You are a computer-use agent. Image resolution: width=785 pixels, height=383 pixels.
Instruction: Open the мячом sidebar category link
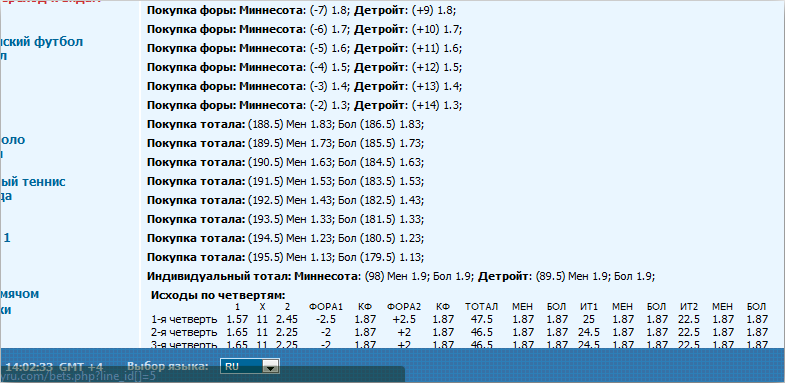20,294
